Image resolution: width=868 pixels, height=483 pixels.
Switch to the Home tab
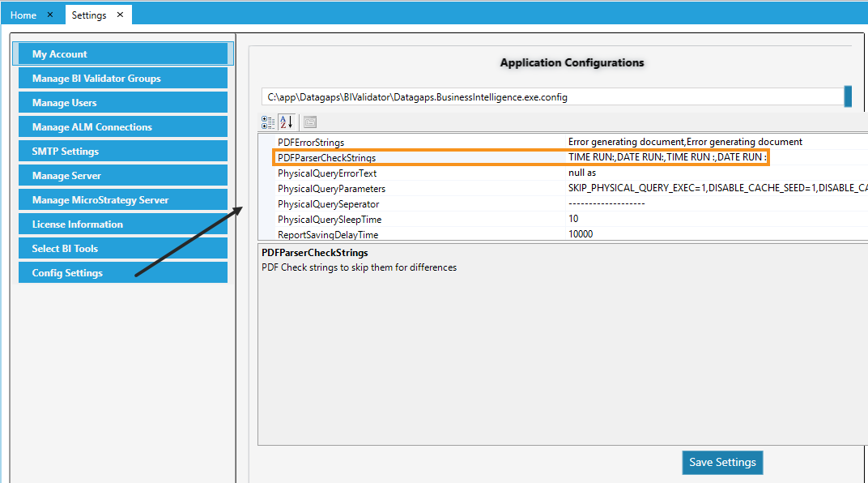pyautogui.click(x=23, y=15)
